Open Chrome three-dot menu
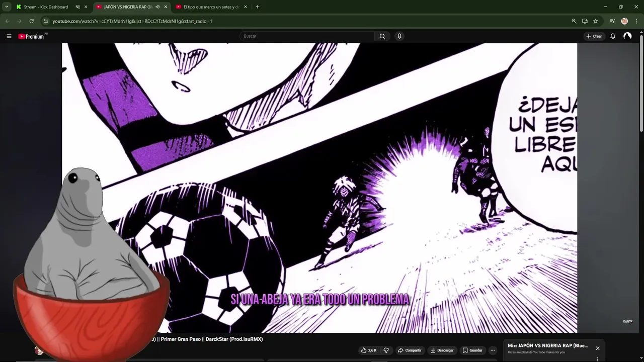The image size is (644, 362). pos(636,21)
